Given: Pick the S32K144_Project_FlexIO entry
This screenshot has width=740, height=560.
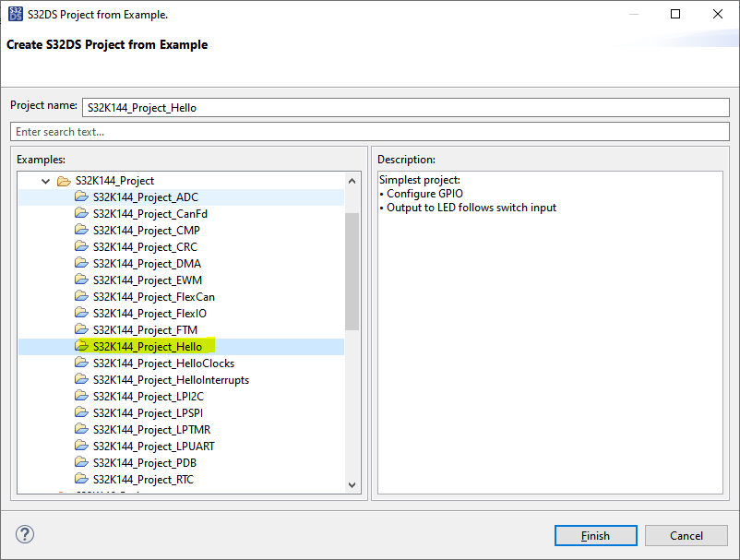Looking at the screenshot, I should point(149,314).
